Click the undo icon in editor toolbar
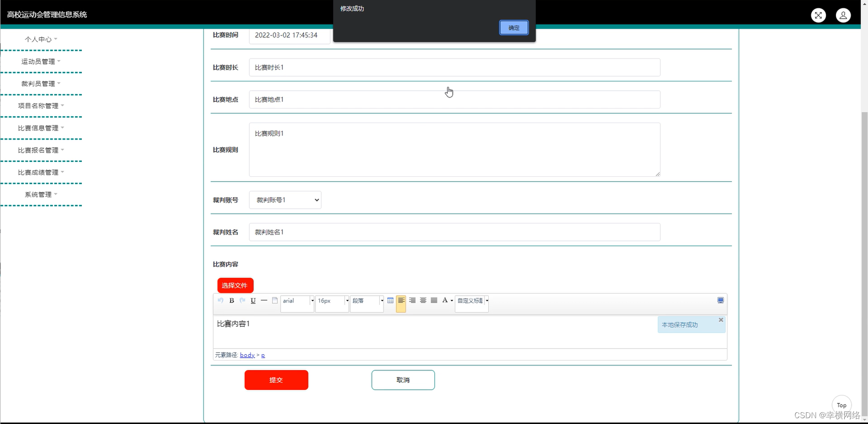Screen dimensions: 868x424 click(221, 300)
